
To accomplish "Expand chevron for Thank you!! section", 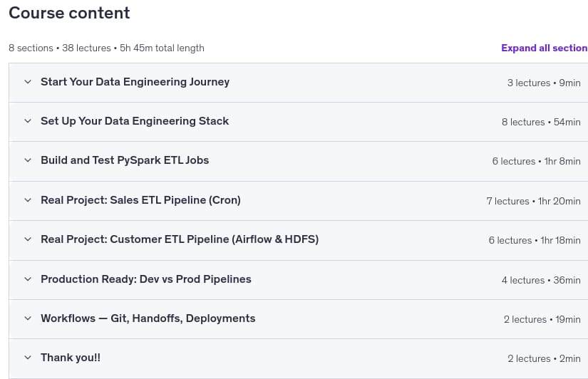I will (28, 358).
